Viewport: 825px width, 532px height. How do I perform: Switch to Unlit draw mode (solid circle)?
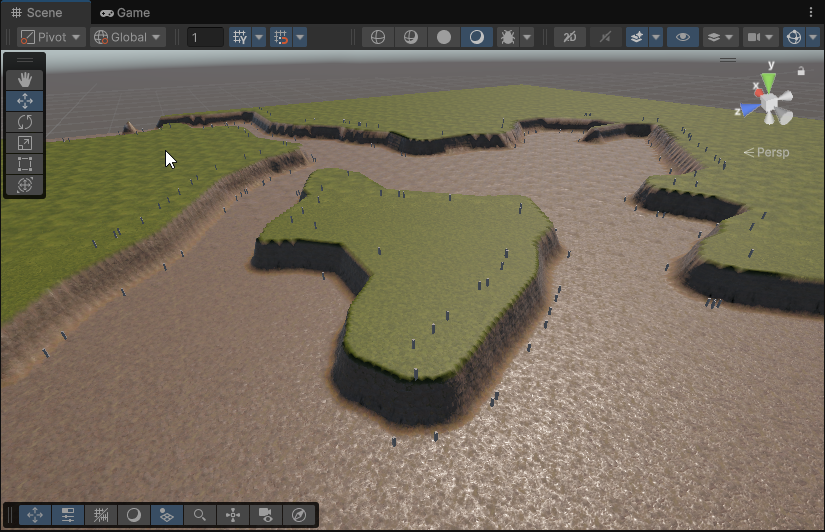(x=444, y=37)
